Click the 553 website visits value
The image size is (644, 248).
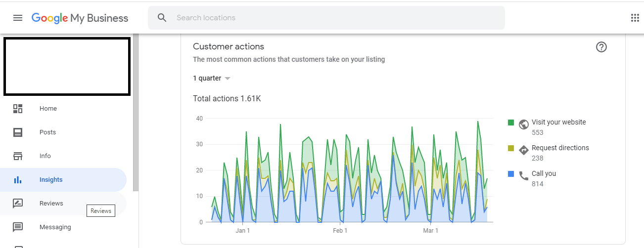pyautogui.click(x=537, y=132)
